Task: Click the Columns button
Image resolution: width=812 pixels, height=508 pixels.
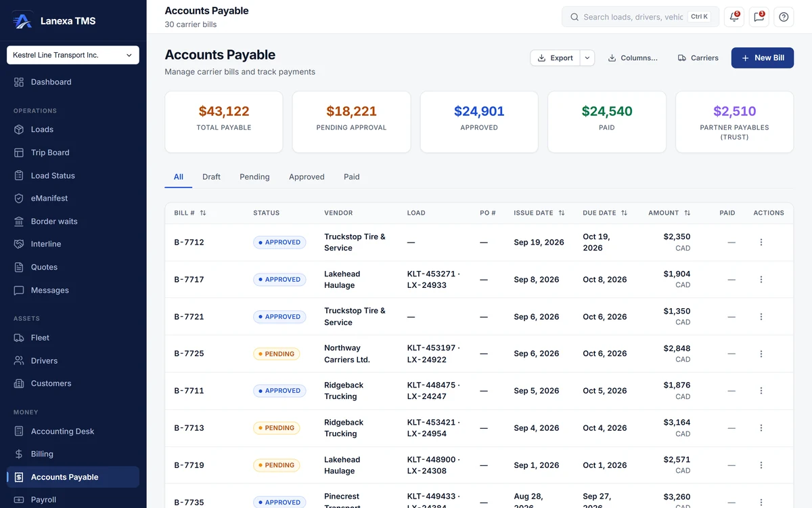Action: click(633, 58)
